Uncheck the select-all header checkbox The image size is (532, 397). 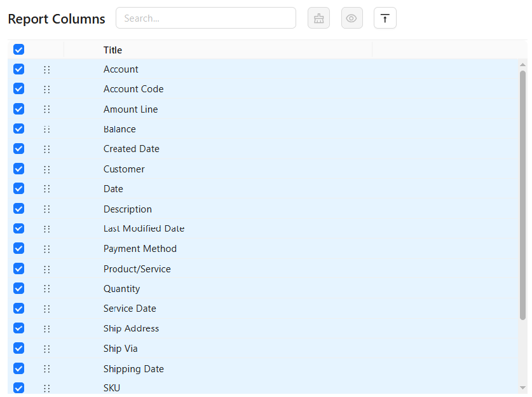click(x=18, y=50)
